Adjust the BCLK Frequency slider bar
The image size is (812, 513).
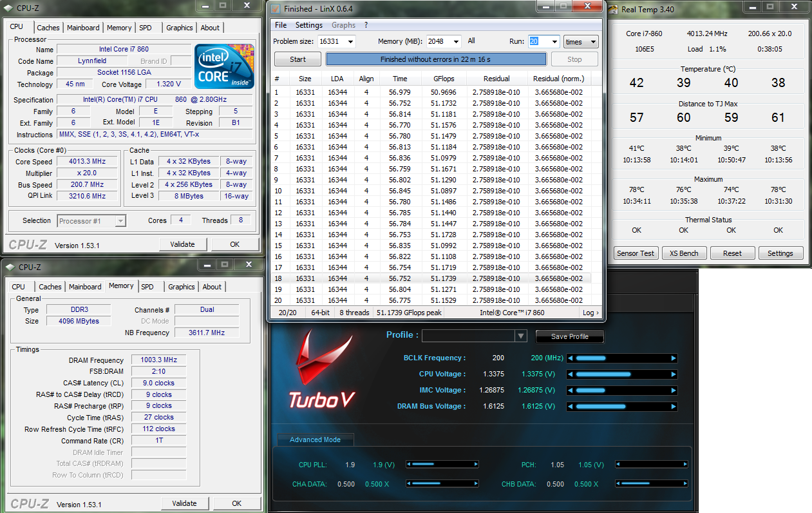coord(622,358)
